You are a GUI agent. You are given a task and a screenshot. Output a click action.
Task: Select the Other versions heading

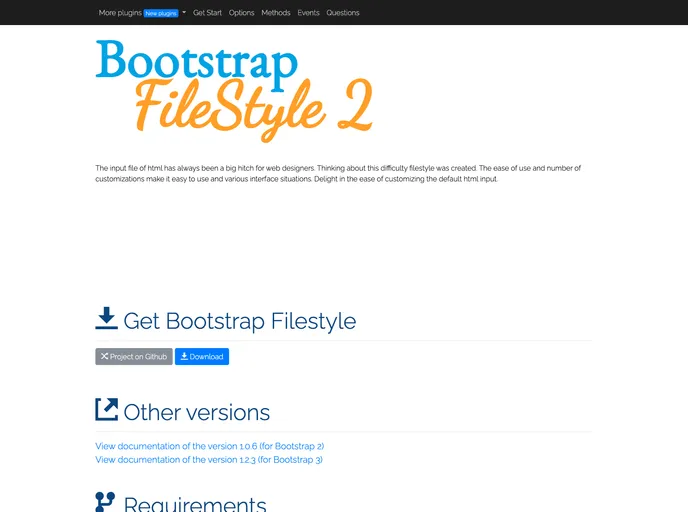point(197,412)
